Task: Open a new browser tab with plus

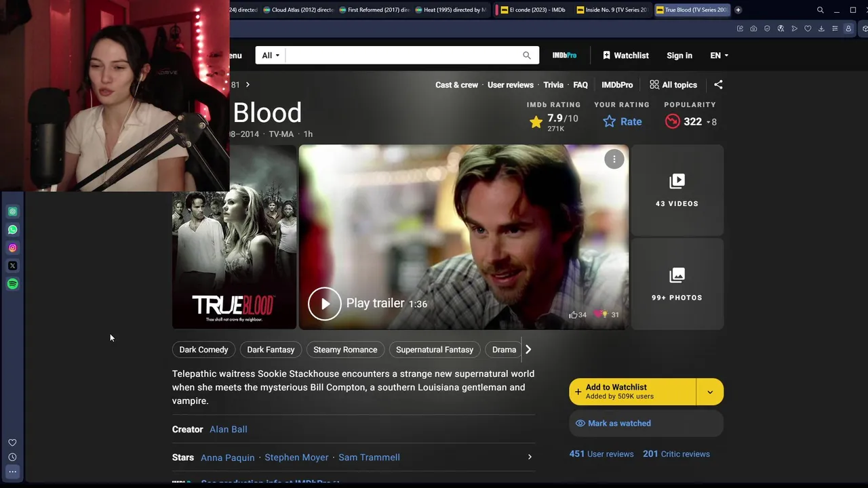Action: [x=738, y=10]
